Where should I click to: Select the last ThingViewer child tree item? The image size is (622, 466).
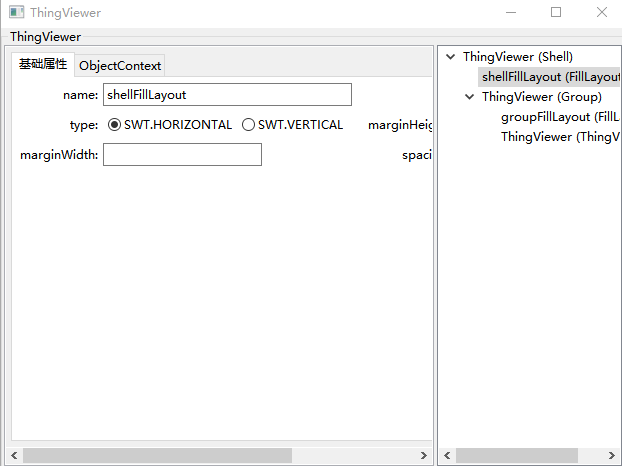click(x=560, y=137)
